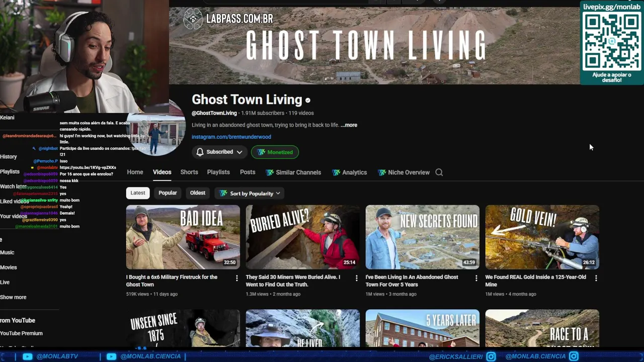Image resolution: width=644 pixels, height=362 pixels.
Task: Open the Firetruck video title link
Action: point(172,281)
